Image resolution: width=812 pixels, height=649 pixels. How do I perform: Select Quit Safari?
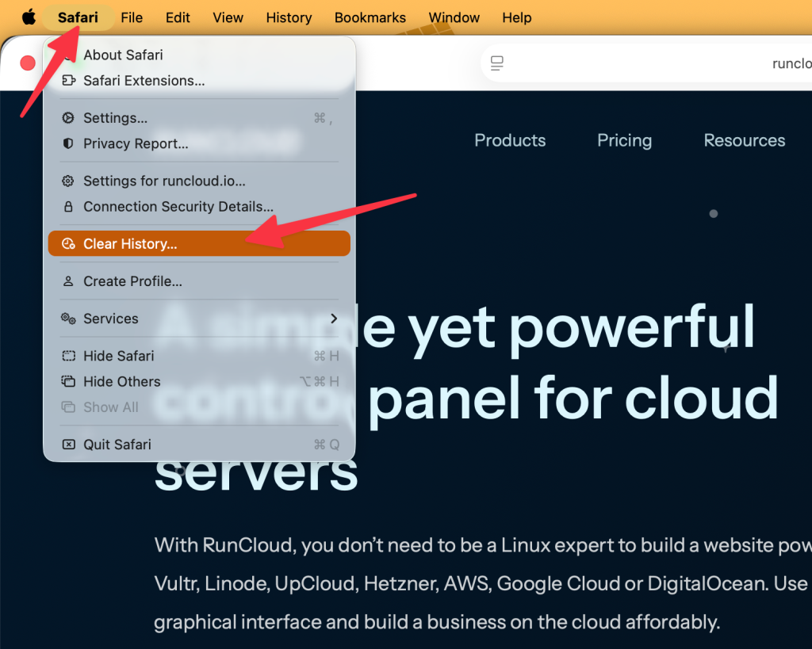tap(119, 444)
